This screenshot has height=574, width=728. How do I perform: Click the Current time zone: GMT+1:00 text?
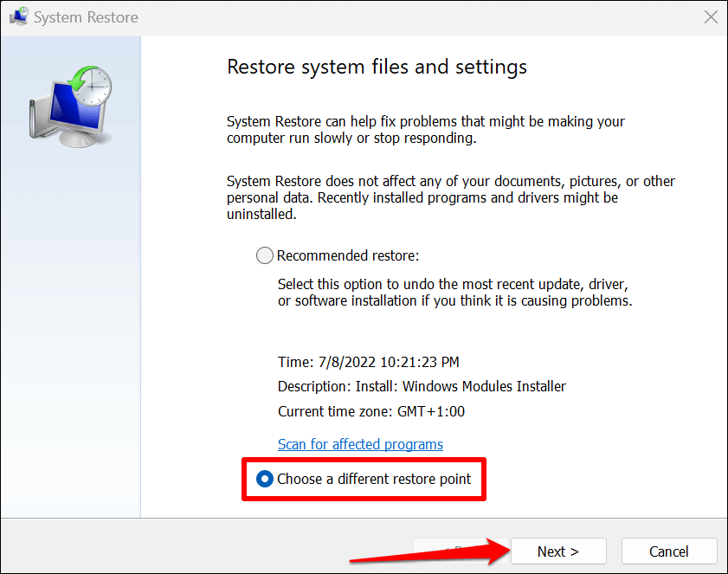pos(371,411)
